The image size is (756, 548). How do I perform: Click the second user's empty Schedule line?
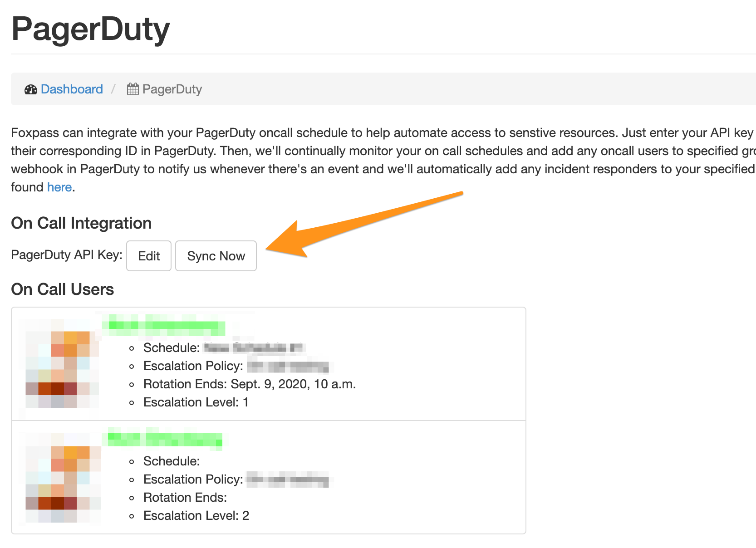[x=172, y=461]
